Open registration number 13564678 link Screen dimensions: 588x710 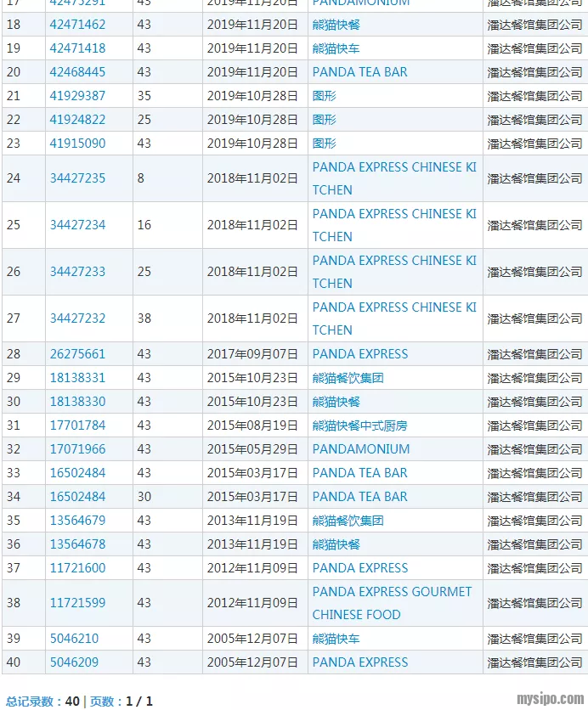[x=77, y=544]
